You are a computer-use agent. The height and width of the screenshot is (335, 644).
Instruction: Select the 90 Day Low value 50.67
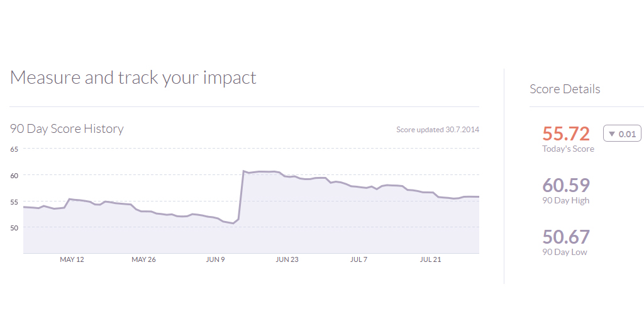coord(566,237)
